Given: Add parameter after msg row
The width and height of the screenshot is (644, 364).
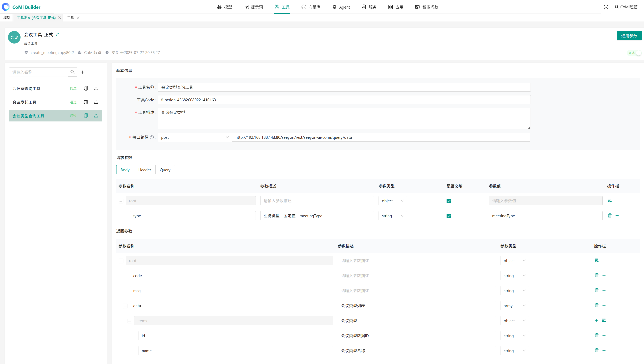Looking at the screenshot, I should (604, 290).
